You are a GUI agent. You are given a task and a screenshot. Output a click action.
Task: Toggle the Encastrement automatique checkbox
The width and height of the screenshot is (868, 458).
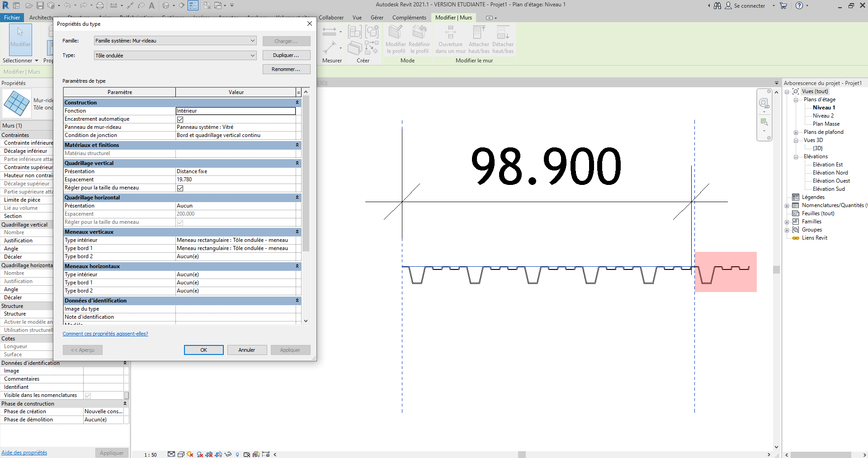180,119
